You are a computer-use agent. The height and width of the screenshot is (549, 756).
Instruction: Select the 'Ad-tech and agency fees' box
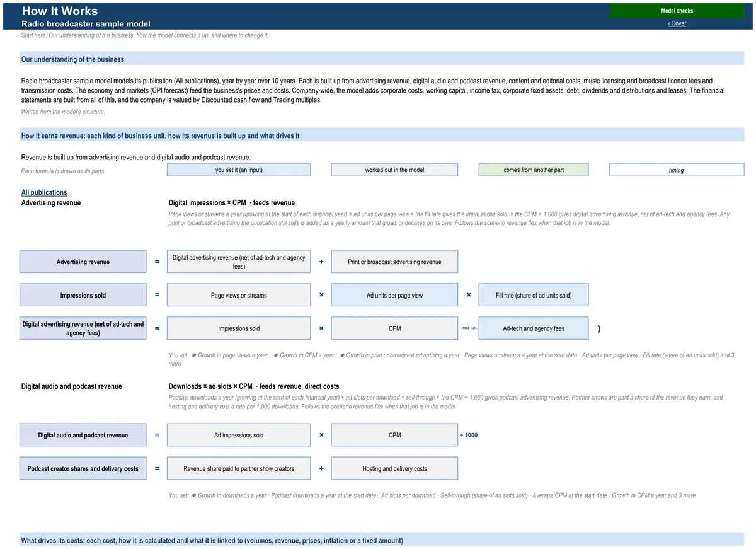point(534,328)
